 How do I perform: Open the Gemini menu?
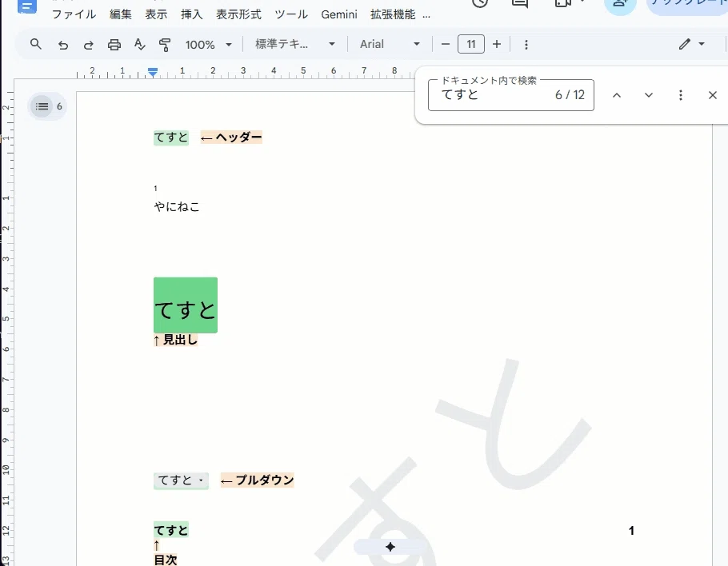(x=339, y=14)
